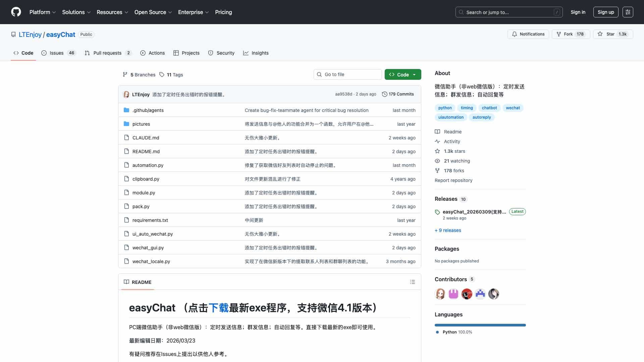The height and width of the screenshot is (362, 644).
Task: Expand the Solutions menu
Action: pos(76,12)
